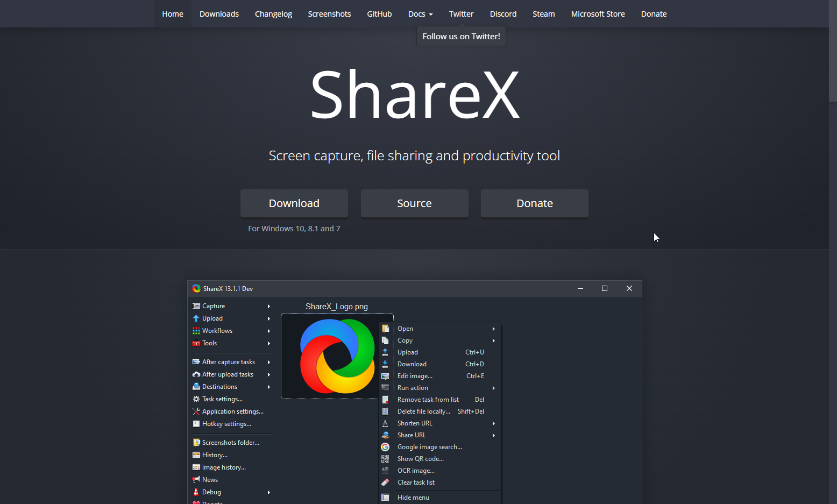This screenshot has width=837, height=504.
Task: Click the Destinations icon
Action: tap(196, 387)
